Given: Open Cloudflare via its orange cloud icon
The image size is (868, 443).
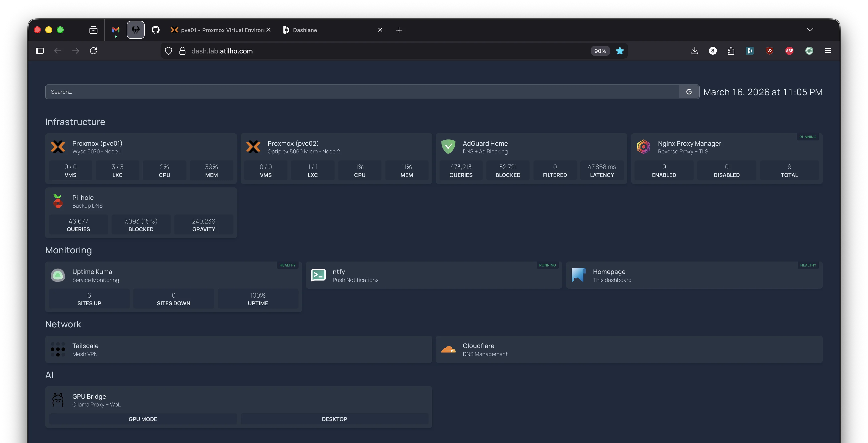Looking at the screenshot, I should (x=449, y=349).
